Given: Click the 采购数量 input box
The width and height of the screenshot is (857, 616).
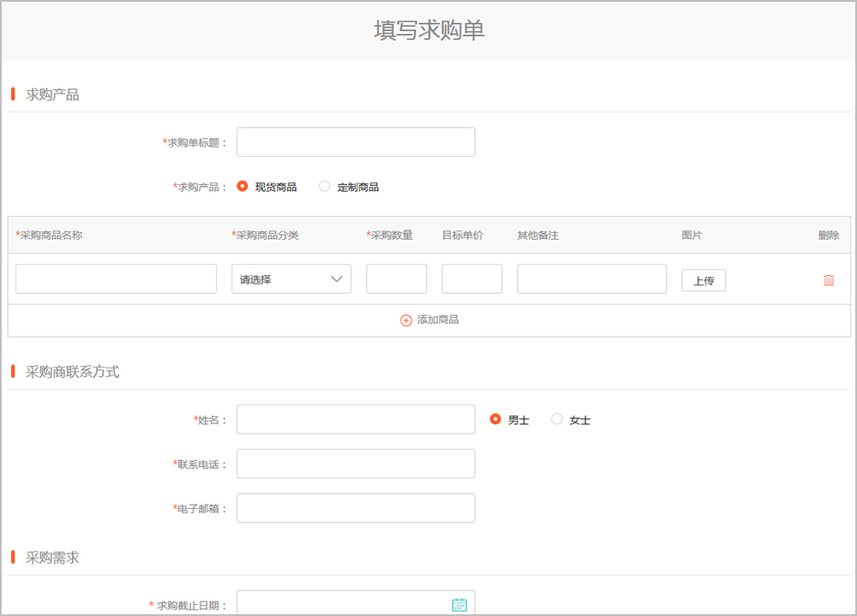Looking at the screenshot, I should 396,278.
